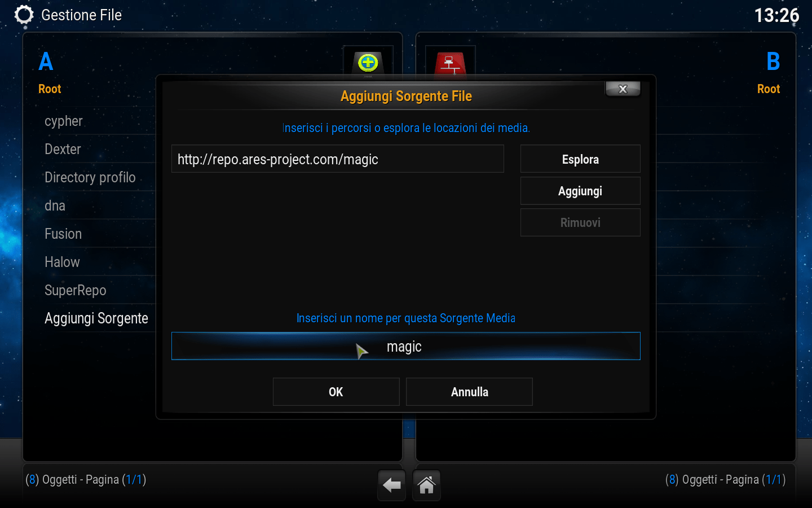Close the Aggiungi Sorgente File dialog
Screen dimensions: 812x508
623,89
